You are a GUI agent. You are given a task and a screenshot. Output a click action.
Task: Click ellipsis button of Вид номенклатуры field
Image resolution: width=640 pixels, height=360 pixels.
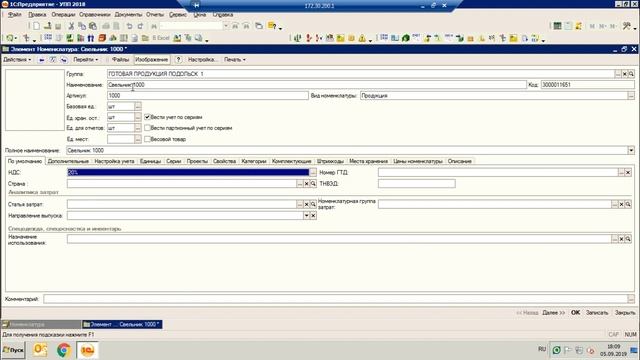click(631, 96)
